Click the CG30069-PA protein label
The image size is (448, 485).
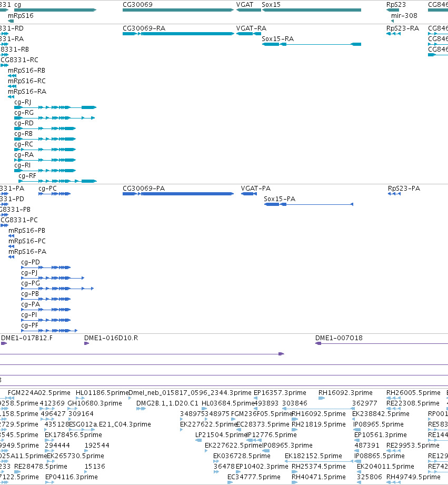pos(144,188)
